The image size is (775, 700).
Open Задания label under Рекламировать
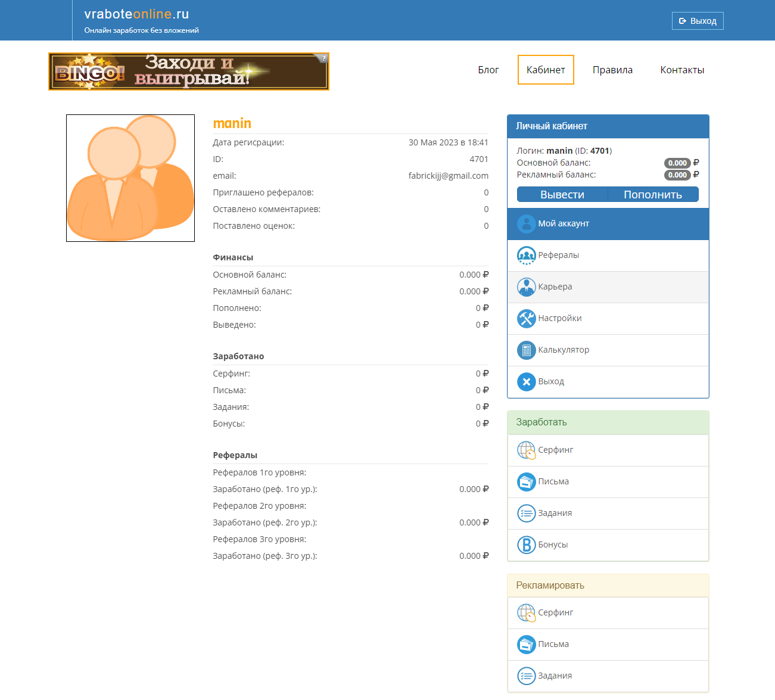(555, 676)
